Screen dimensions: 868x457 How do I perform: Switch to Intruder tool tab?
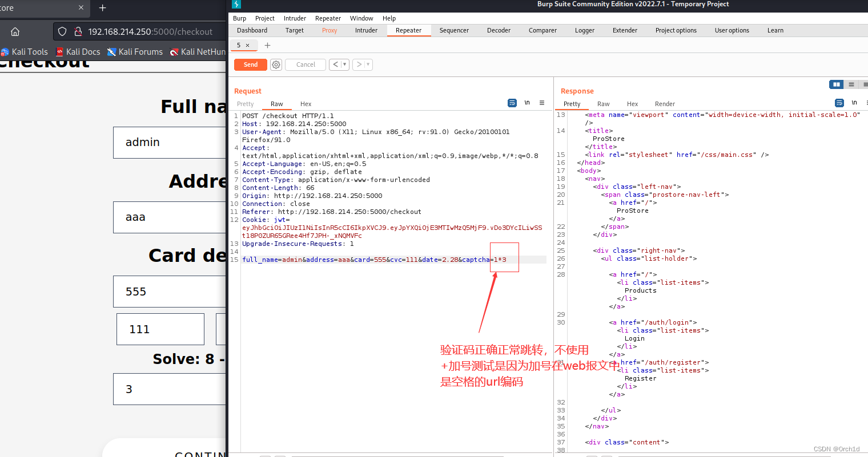point(366,30)
